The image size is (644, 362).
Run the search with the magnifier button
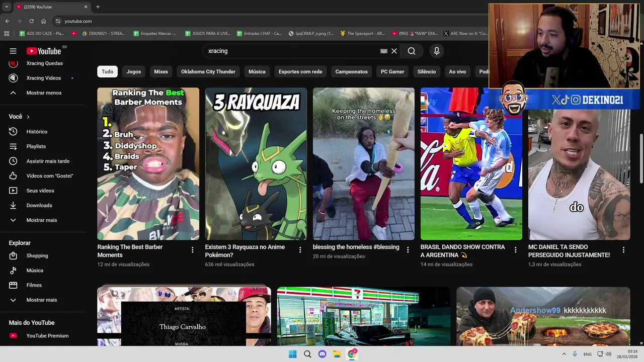pyautogui.click(x=412, y=51)
